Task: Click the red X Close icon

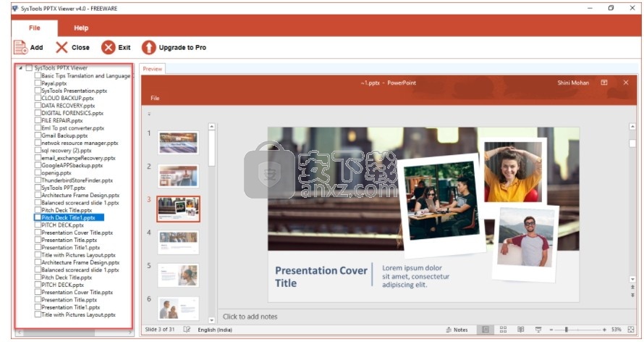Action: 62,47
